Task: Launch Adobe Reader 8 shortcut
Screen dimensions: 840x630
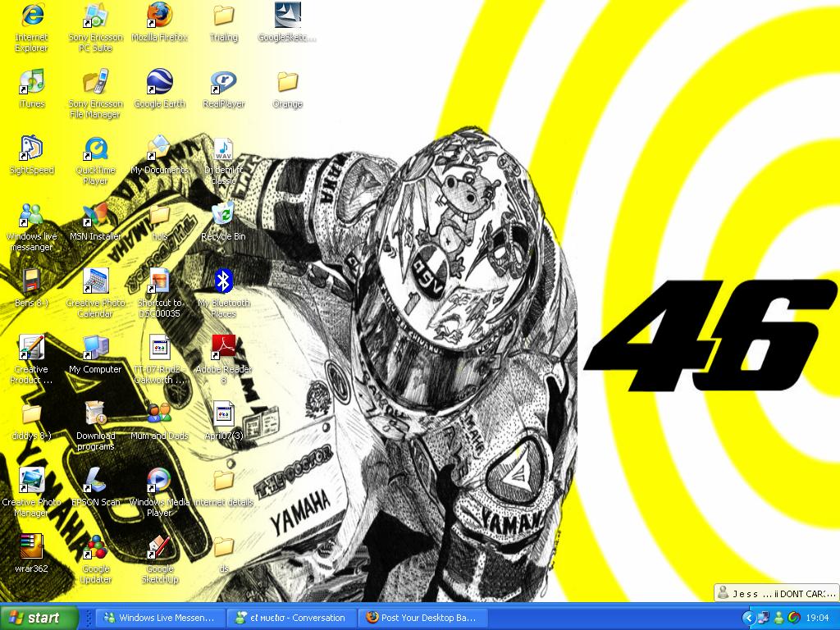Action: point(223,348)
